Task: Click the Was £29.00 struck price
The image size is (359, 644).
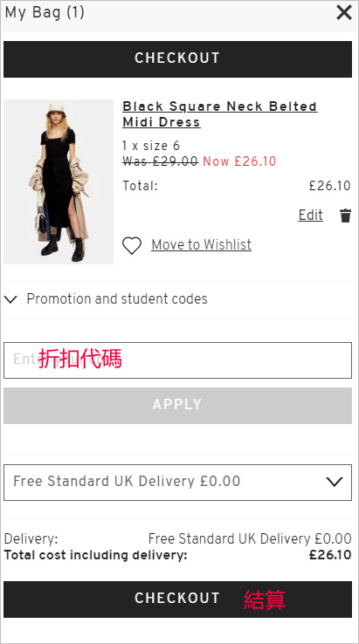Action: pos(161,161)
